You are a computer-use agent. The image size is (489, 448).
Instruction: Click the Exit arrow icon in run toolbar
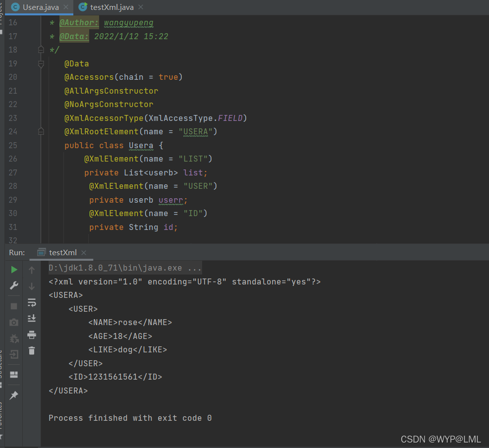(x=14, y=354)
